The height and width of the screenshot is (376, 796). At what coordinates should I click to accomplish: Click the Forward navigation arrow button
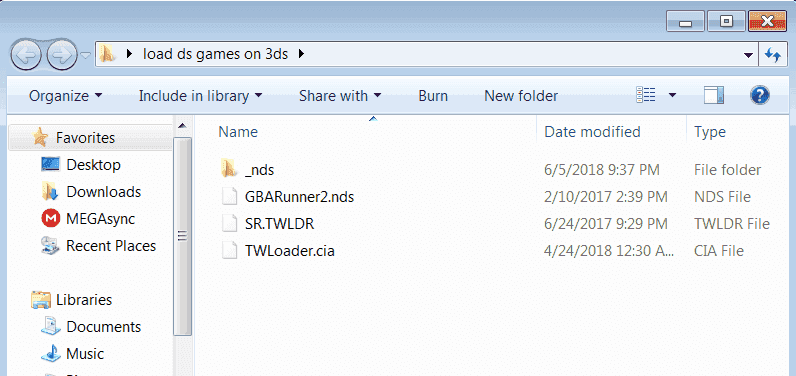(x=62, y=54)
